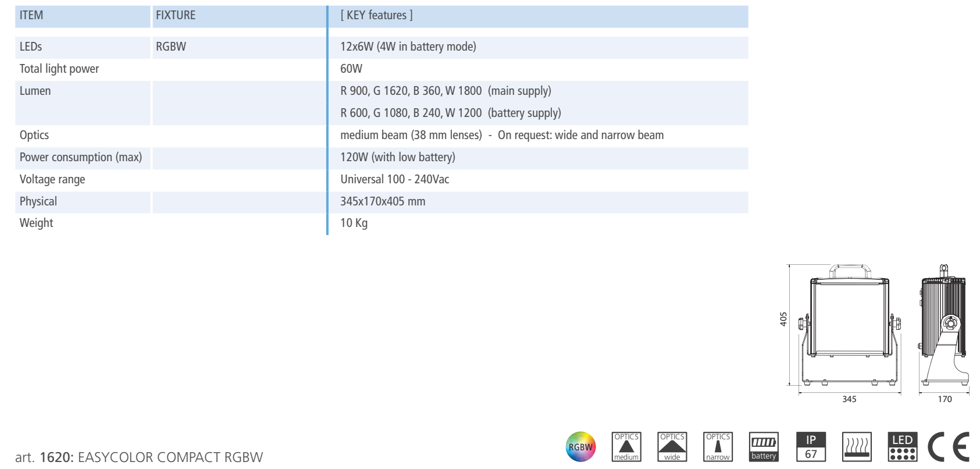Click the LED dots icon
Viewport: 980px width, 469px height.
coord(902,447)
